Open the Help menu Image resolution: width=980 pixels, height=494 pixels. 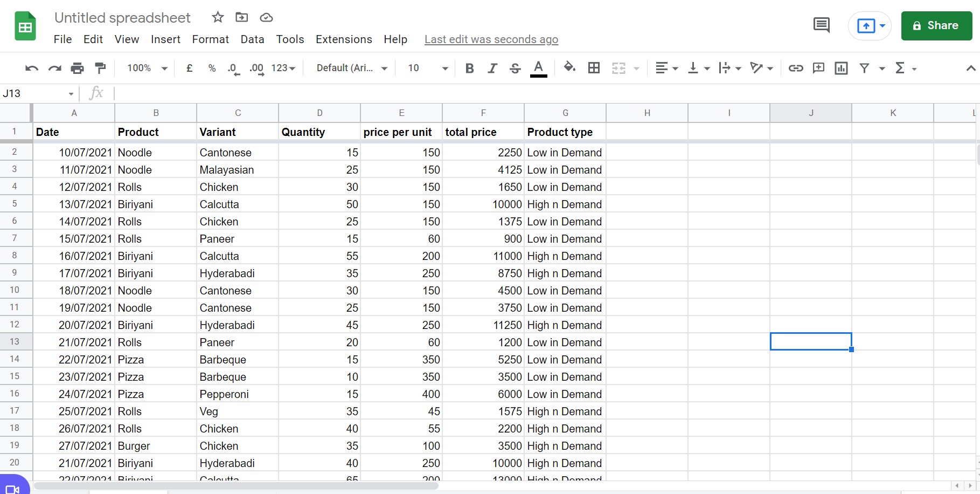click(395, 39)
